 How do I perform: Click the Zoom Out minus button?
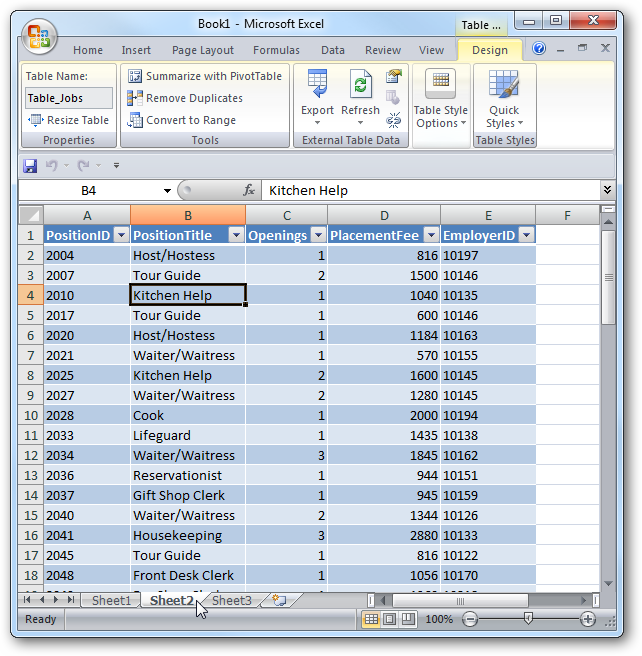(x=470, y=619)
